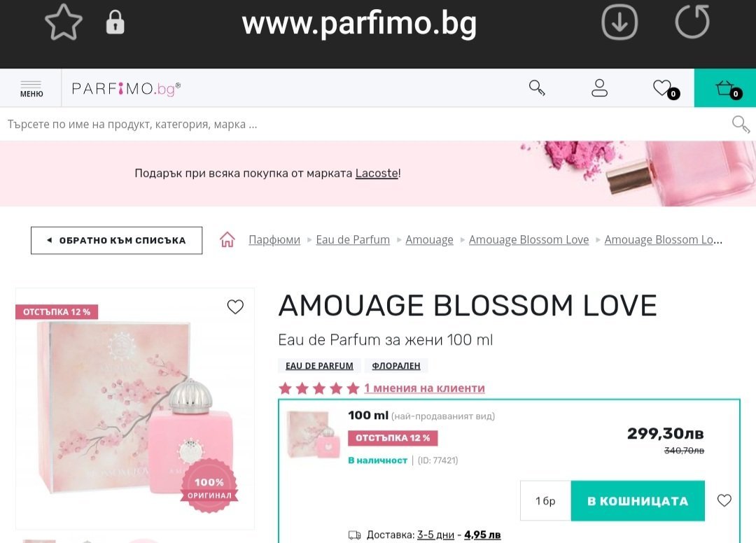Open browser downloads icon
This screenshot has width=756, height=543.
(x=619, y=22)
